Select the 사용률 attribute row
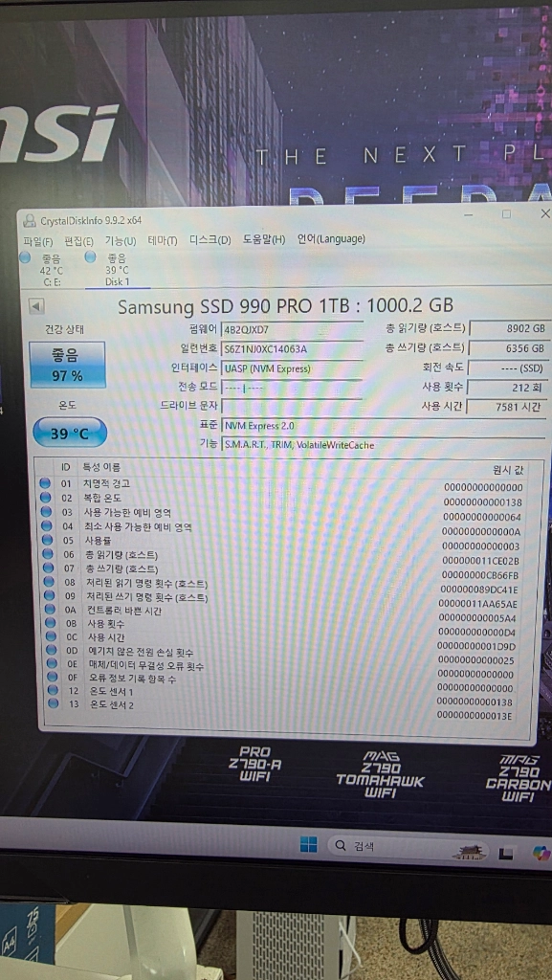Viewport: 552px width, 980px height. (x=282, y=542)
